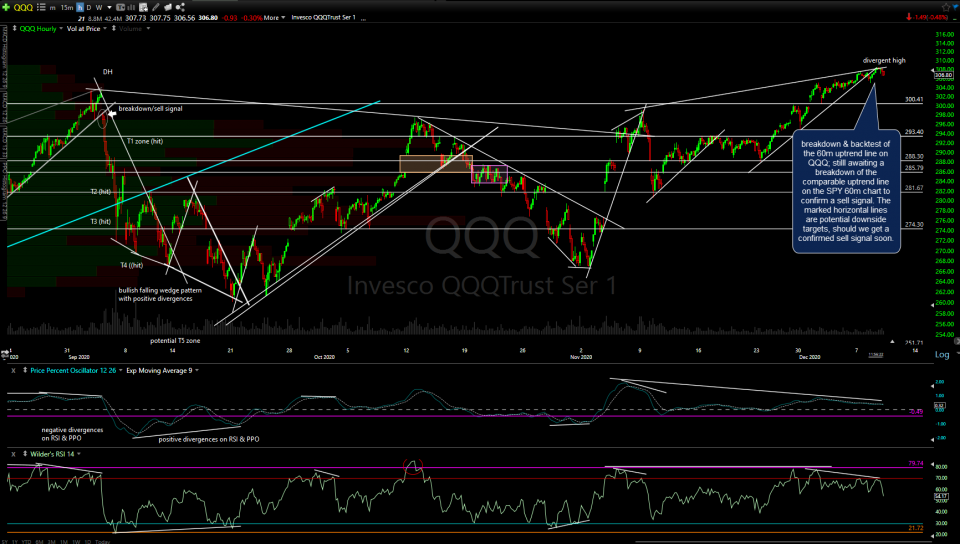
Task: Select the 1W range at bottom left
Action: click(x=76, y=542)
